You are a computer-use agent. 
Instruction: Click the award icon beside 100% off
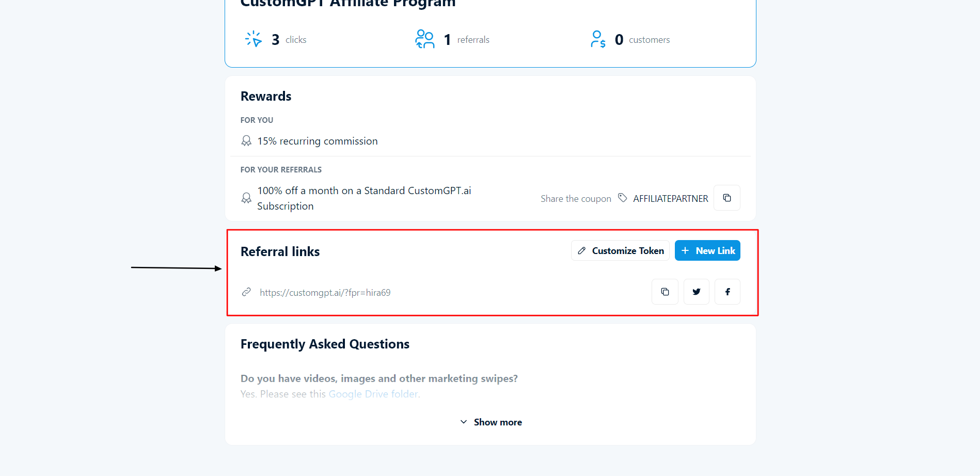[x=246, y=198]
